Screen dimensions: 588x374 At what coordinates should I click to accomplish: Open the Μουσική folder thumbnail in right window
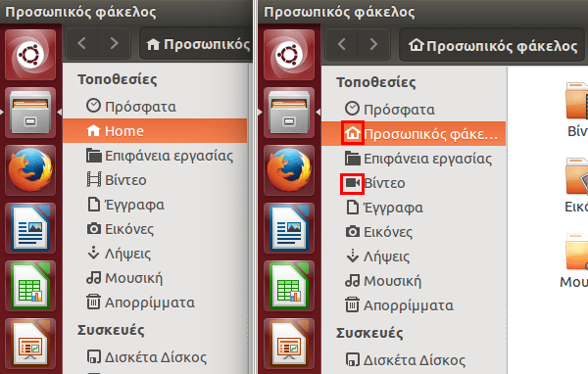click(x=577, y=251)
